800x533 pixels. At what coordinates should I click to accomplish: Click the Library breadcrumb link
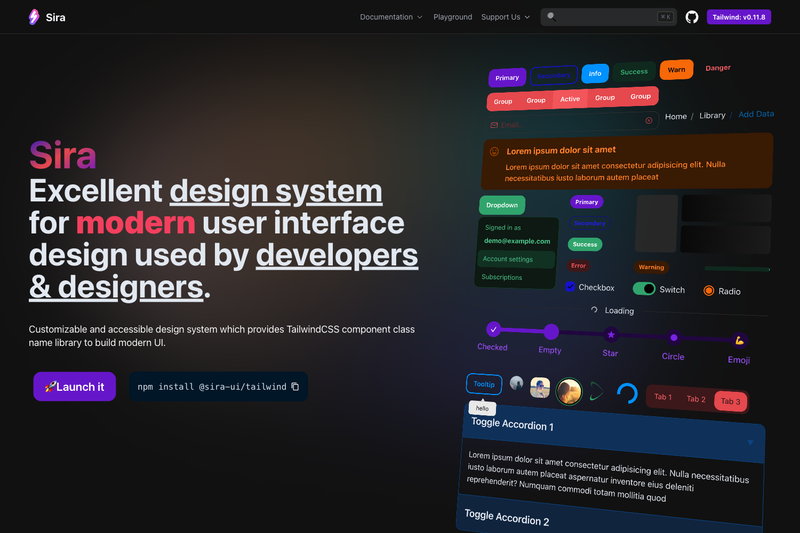coord(712,115)
